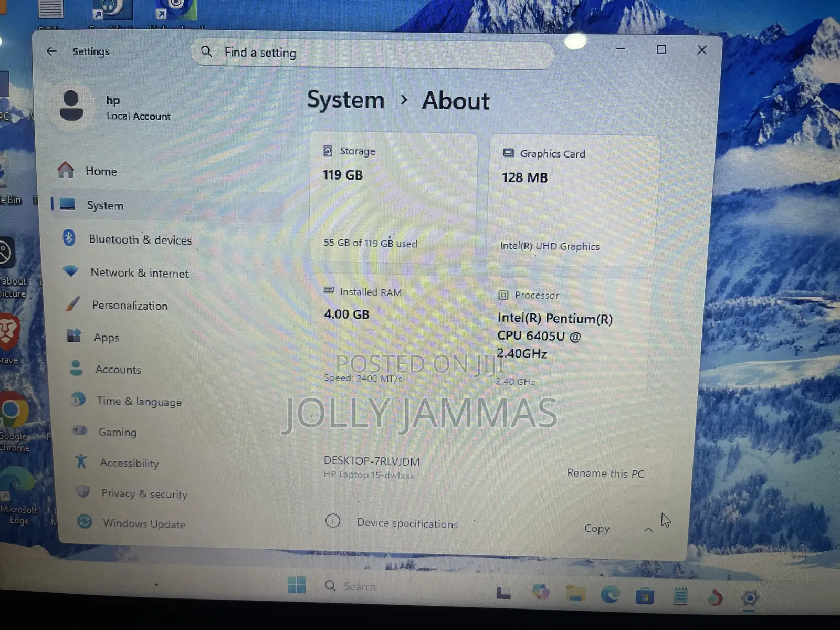
Task: Open Google Chrome desktop shortcut
Action: click(14, 421)
